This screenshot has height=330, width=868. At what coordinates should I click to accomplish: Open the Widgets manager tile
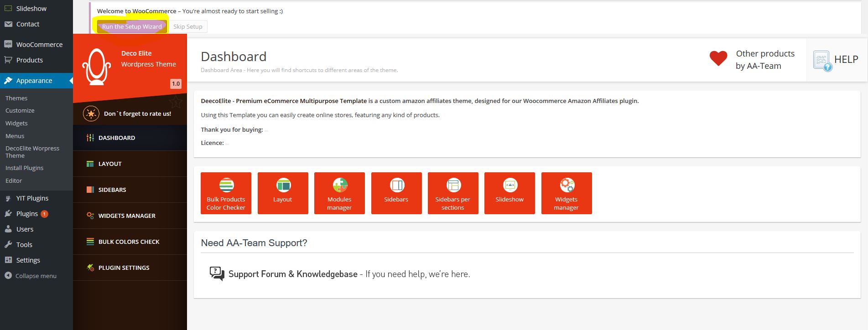pos(567,193)
